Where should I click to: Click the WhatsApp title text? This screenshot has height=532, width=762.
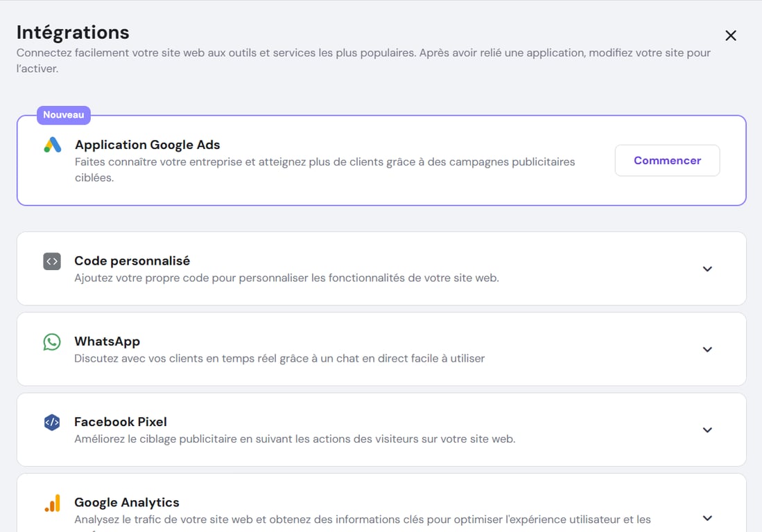(x=107, y=341)
